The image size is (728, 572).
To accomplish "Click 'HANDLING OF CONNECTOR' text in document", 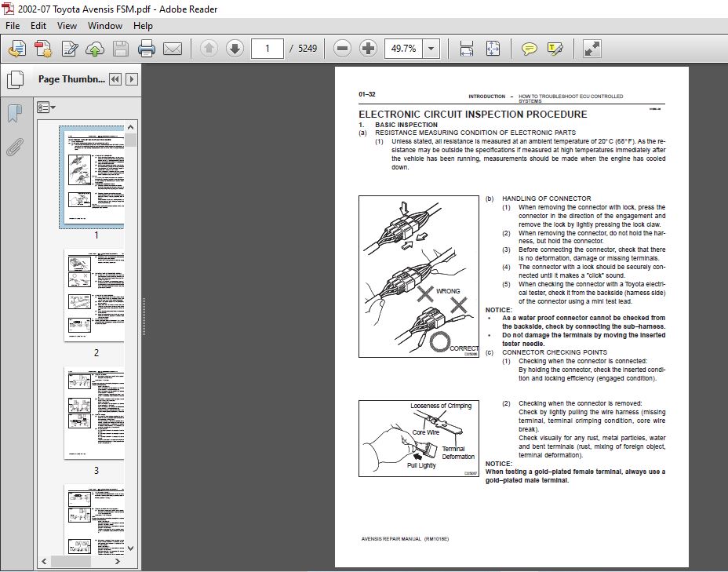I will pyautogui.click(x=547, y=199).
